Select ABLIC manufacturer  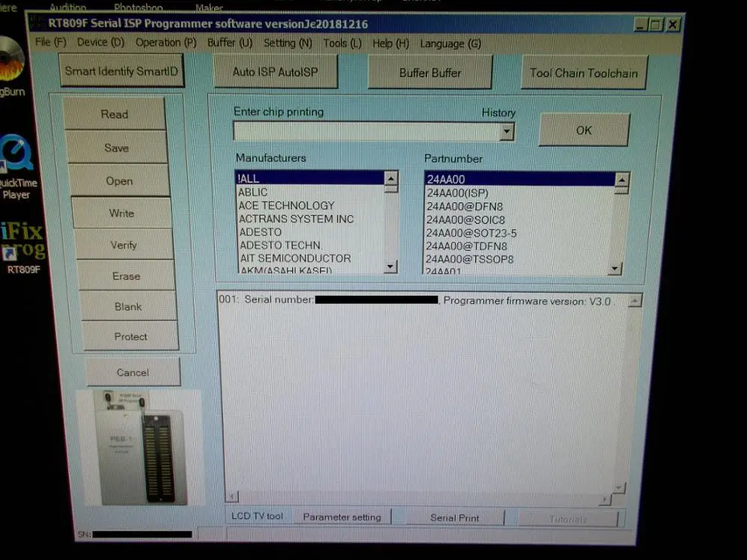point(310,192)
